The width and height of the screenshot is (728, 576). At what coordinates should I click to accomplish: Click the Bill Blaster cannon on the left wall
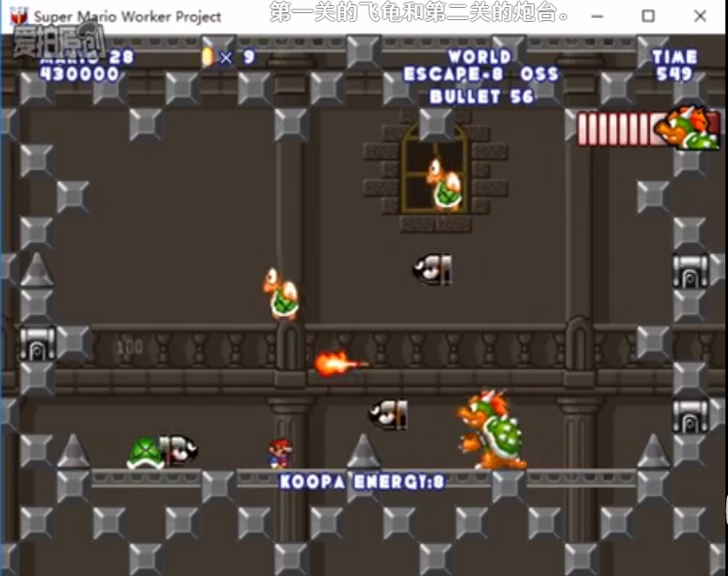pos(37,344)
